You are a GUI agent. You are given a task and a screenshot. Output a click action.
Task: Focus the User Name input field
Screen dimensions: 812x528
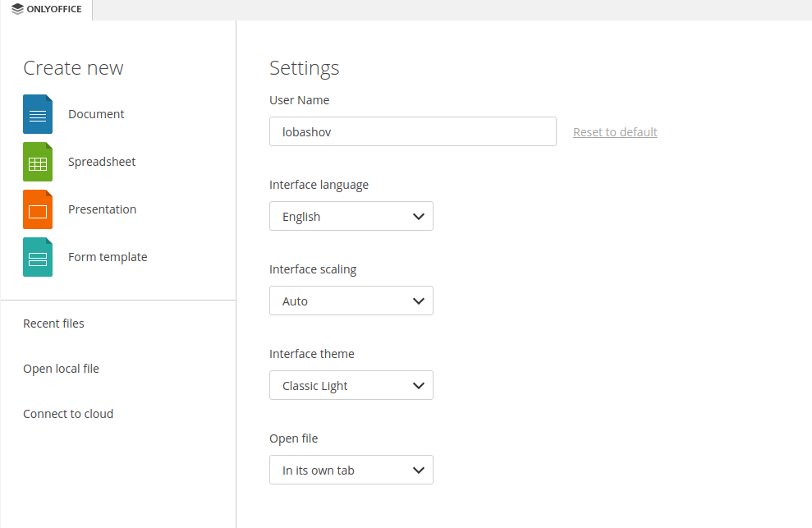coord(413,131)
